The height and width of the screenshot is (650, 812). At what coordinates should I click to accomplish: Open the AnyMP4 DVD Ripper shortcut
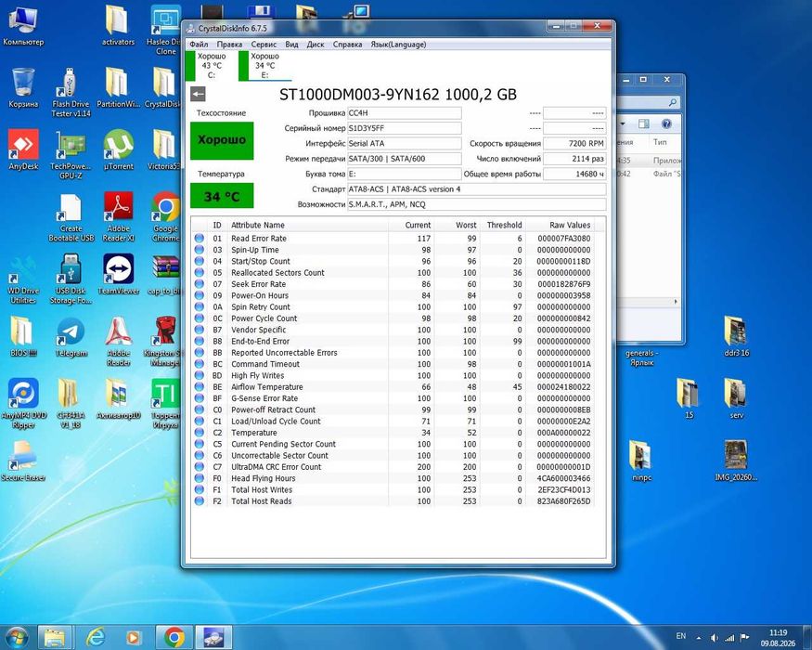pyautogui.click(x=23, y=403)
